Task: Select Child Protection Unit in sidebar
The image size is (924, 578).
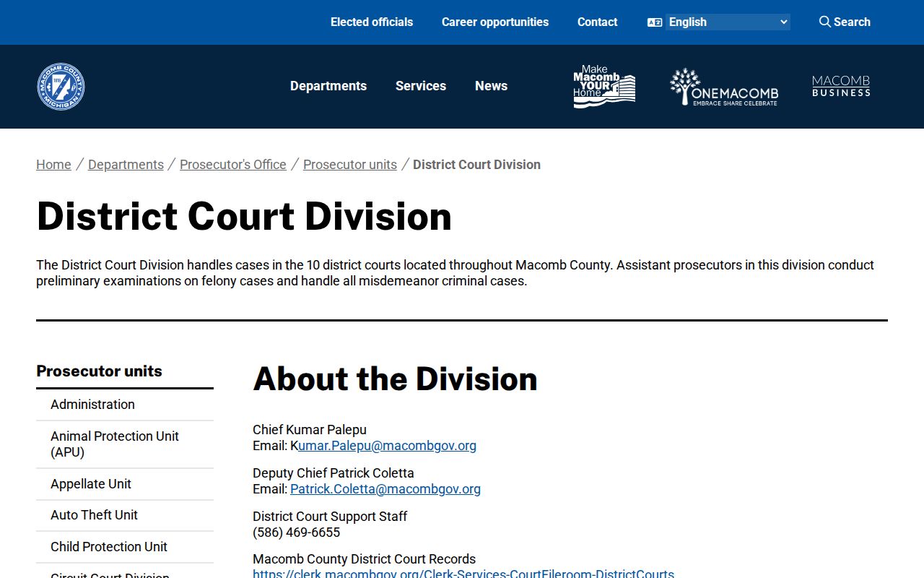Action: 125,547
